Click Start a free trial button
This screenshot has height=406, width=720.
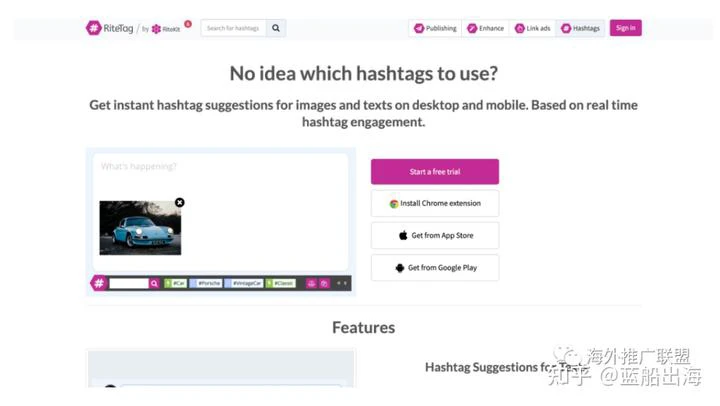click(x=435, y=172)
